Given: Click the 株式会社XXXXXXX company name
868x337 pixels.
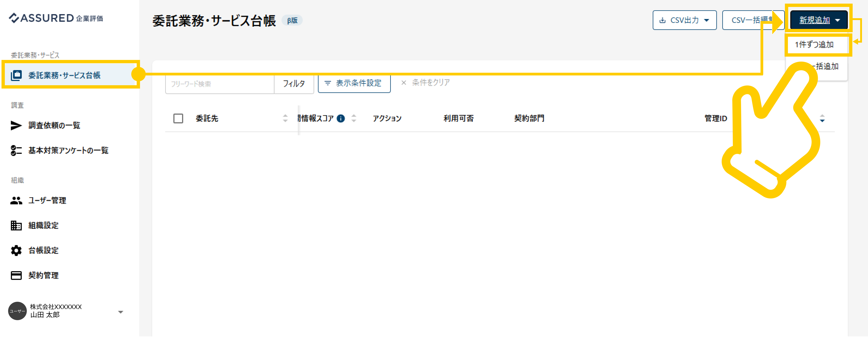Looking at the screenshot, I should tap(56, 307).
